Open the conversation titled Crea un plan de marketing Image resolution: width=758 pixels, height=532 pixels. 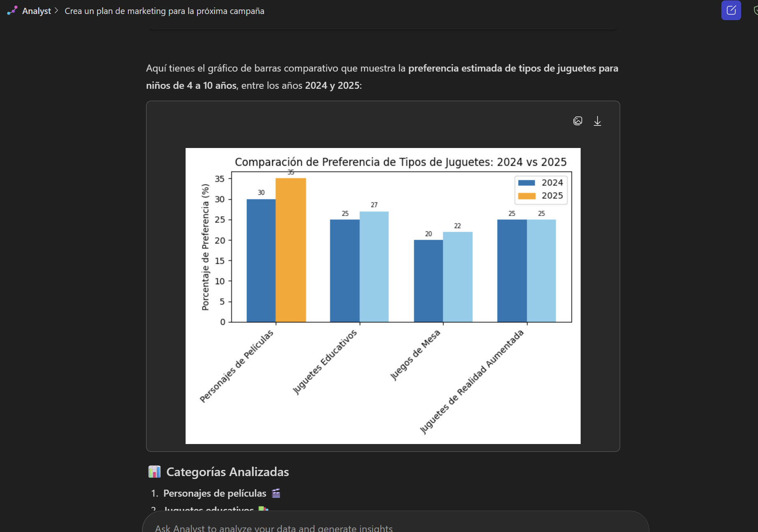coord(164,11)
